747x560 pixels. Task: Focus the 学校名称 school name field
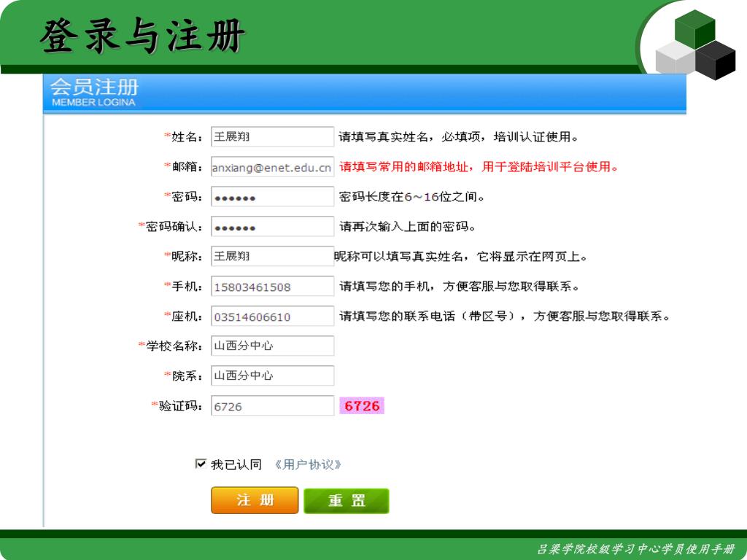(272, 346)
